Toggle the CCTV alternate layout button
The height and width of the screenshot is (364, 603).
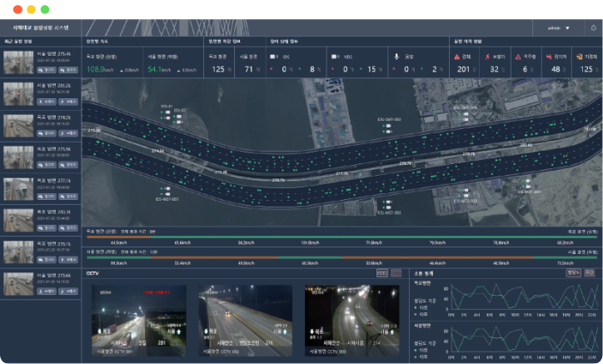[x=396, y=272]
